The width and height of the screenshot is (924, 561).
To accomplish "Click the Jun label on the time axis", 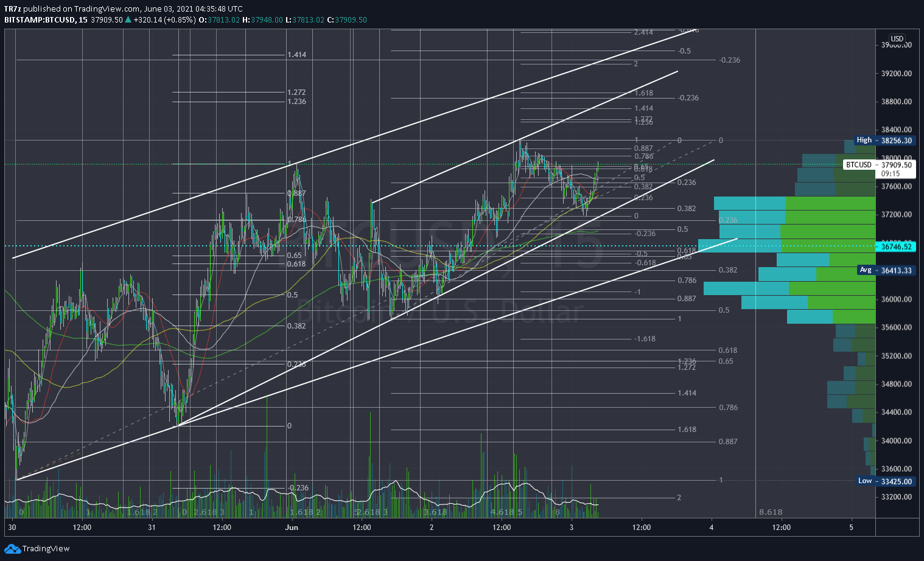I will 292,528.
